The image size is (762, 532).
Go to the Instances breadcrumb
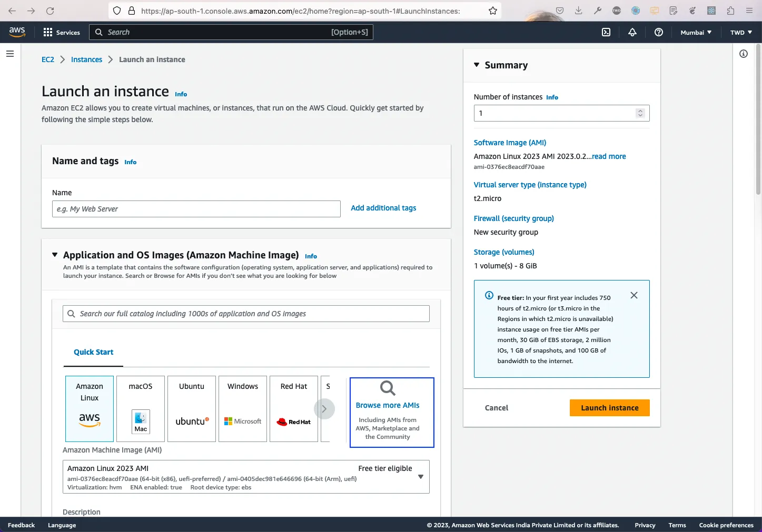click(x=86, y=59)
